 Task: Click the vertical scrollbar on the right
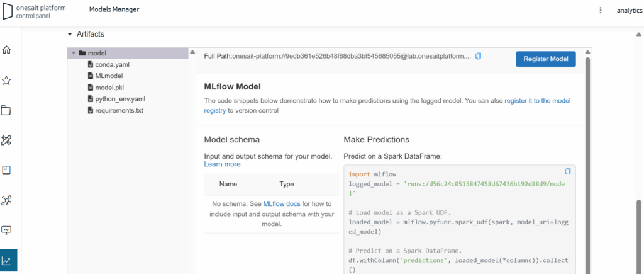pos(639,233)
